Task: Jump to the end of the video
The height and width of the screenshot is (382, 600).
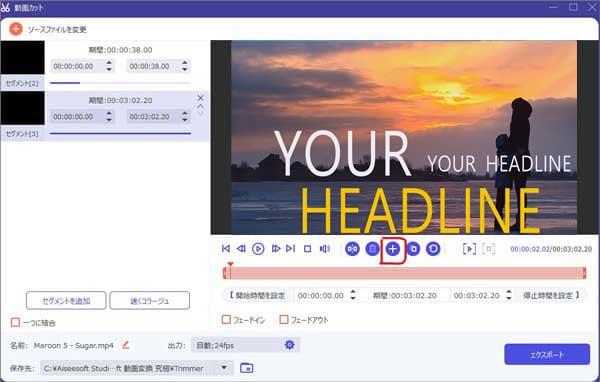Action: (x=291, y=249)
